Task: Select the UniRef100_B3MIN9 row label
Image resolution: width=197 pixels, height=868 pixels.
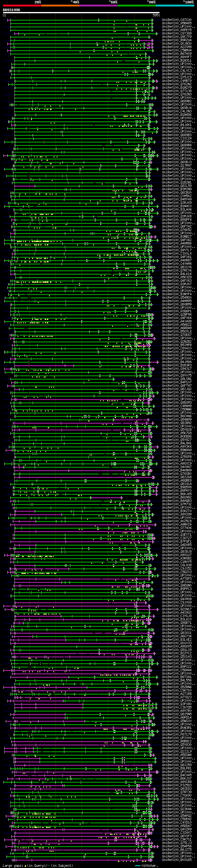Action: pos(177,189)
